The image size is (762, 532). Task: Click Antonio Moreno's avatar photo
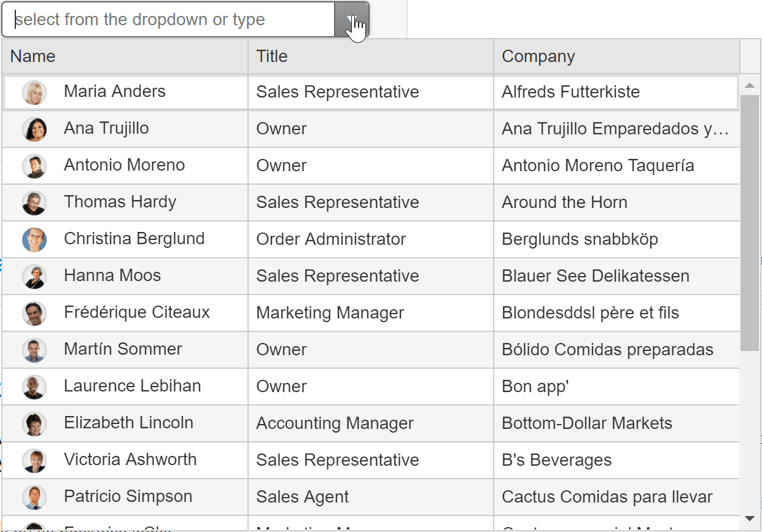34,166
